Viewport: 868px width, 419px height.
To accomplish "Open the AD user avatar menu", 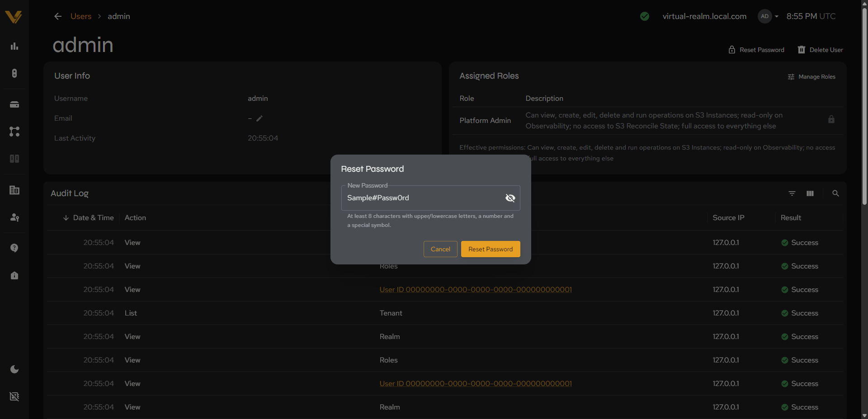I will pos(768,16).
